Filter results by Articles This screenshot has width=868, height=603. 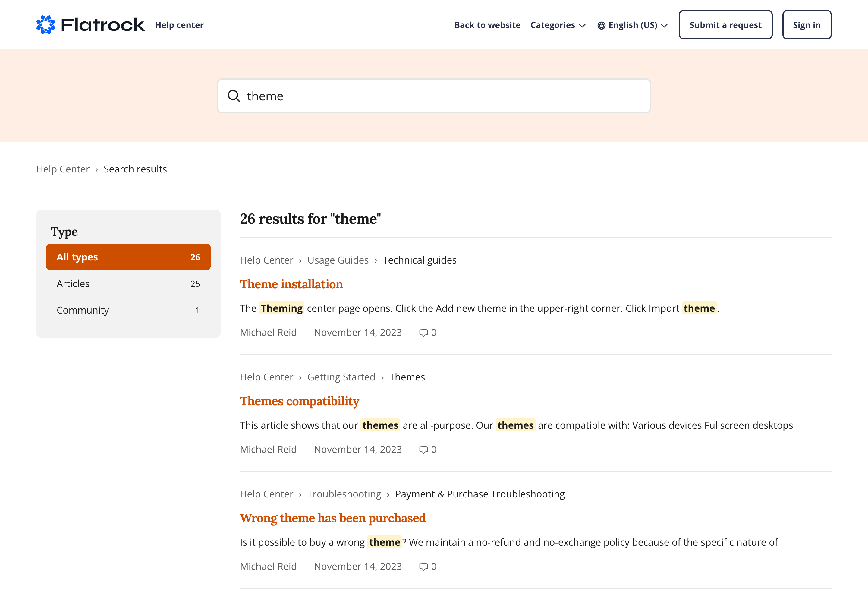point(128,284)
